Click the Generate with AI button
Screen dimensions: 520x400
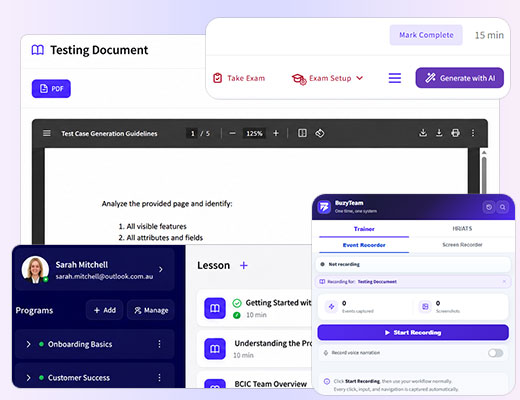click(x=459, y=78)
